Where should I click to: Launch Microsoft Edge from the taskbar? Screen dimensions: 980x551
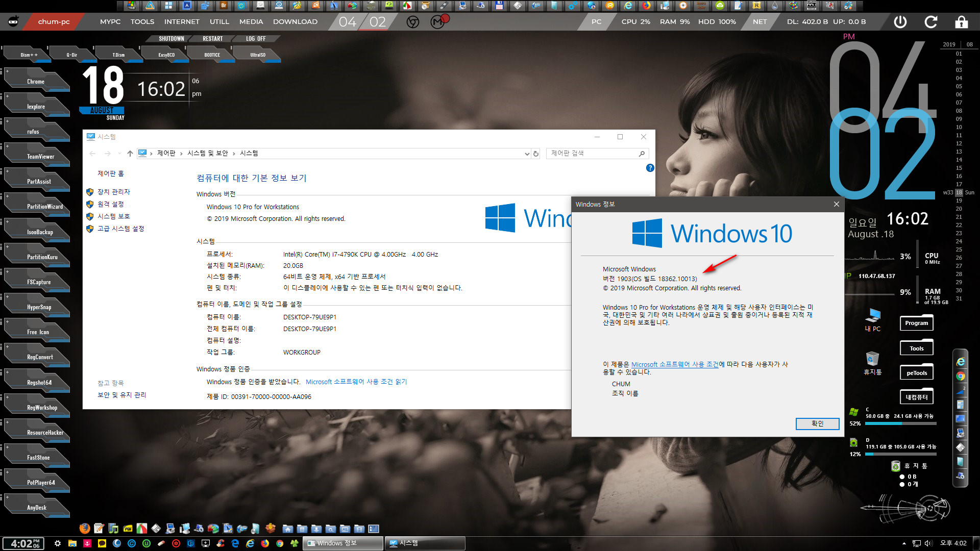(235, 543)
